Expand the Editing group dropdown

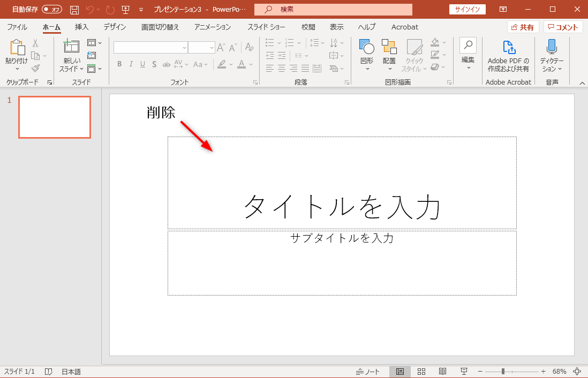click(468, 68)
